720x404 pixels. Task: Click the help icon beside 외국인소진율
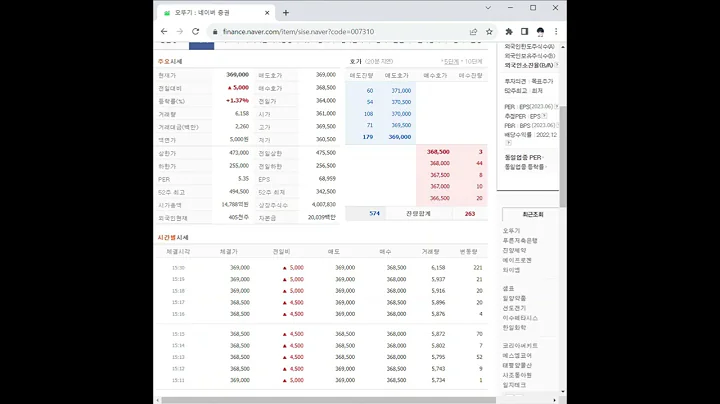click(557, 65)
